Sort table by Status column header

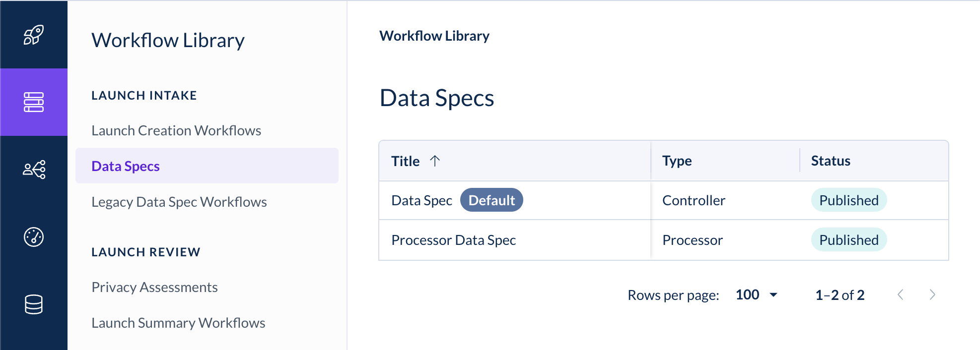click(x=831, y=161)
